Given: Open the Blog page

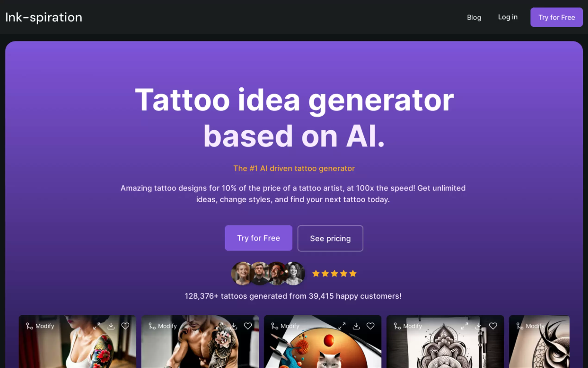Looking at the screenshot, I should (474, 17).
